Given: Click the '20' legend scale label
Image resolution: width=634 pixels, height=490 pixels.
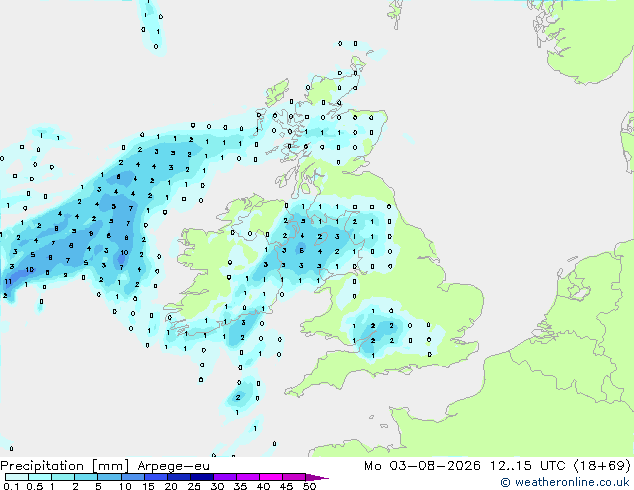Looking at the screenshot, I should tap(171, 486).
